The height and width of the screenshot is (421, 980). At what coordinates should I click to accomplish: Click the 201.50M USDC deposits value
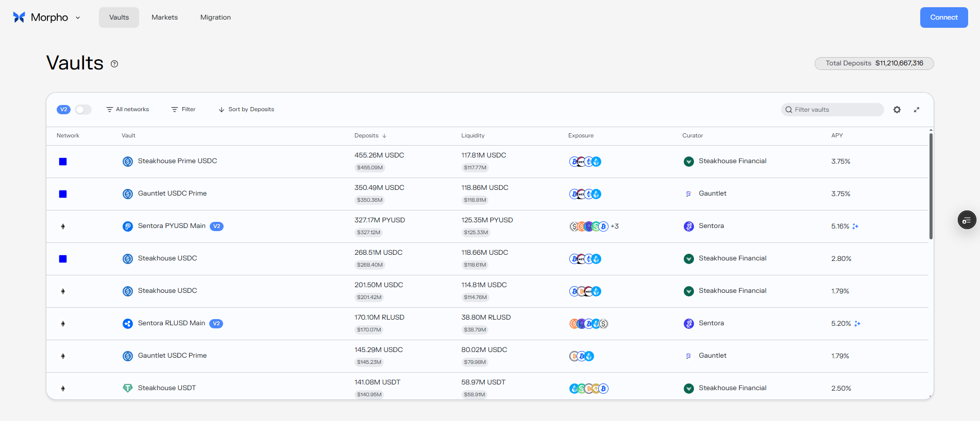point(379,285)
